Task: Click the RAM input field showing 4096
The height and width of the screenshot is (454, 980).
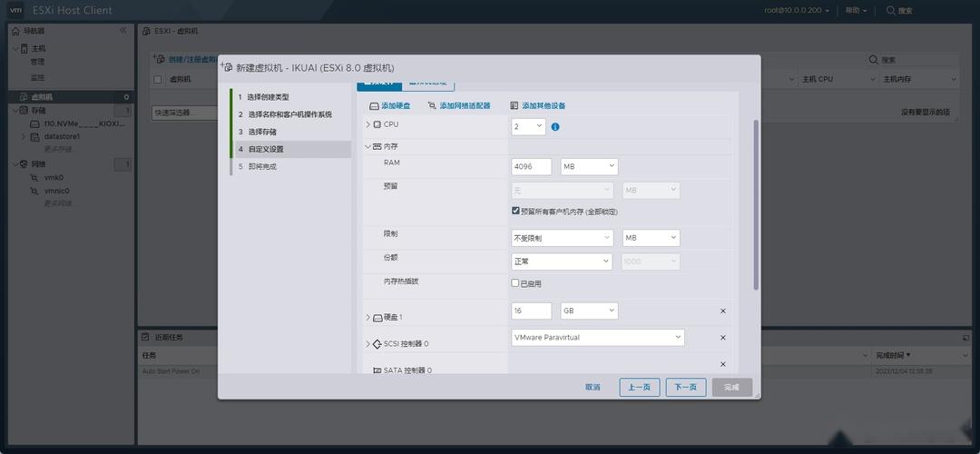Action: (531, 167)
